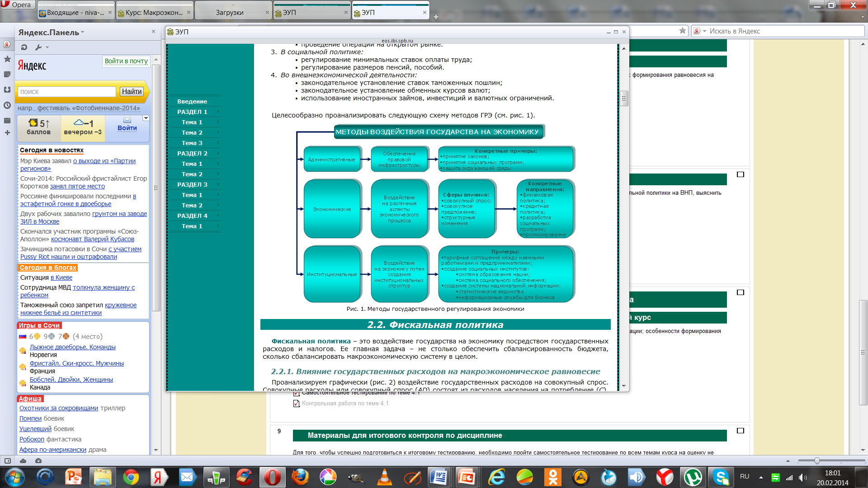Open news link о выходе из «Партии регионов»
Viewport: 868px width, 488px height.
[x=78, y=164]
